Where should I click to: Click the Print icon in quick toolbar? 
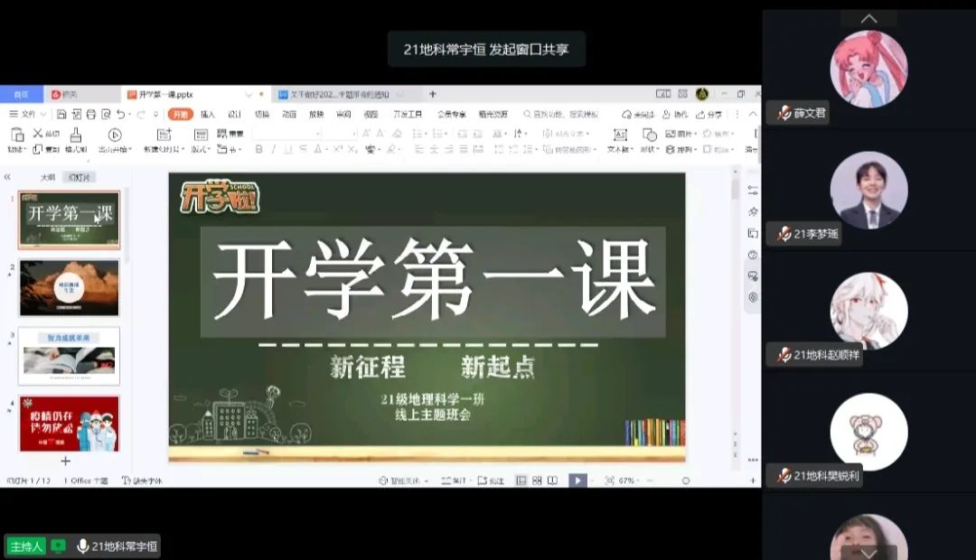(90, 115)
